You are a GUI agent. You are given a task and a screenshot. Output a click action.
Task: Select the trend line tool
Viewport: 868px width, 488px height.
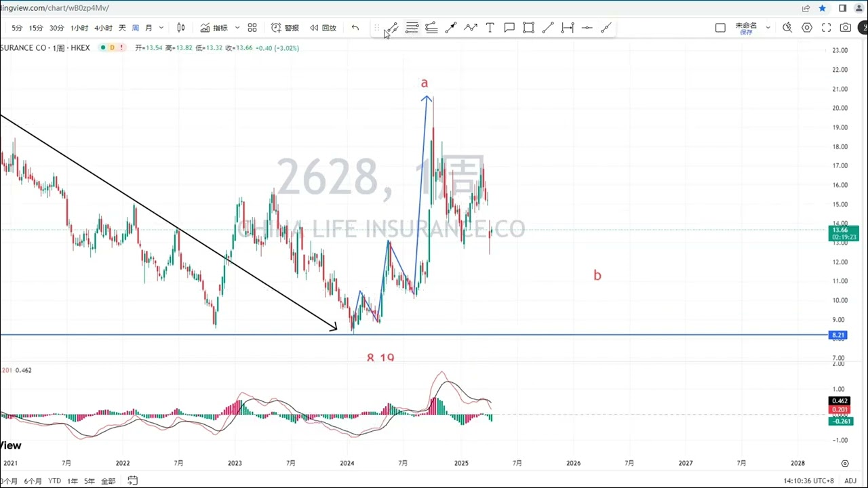coord(392,28)
